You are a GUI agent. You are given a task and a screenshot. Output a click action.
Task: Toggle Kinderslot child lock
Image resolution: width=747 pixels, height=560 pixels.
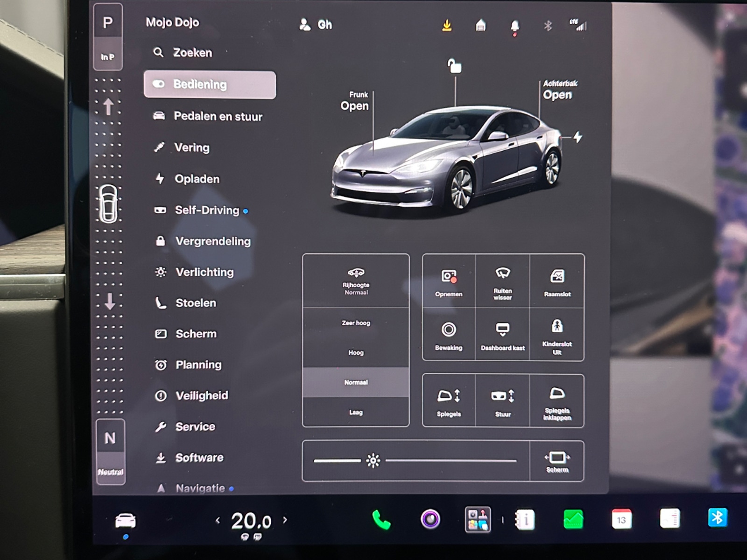tap(557, 335)
